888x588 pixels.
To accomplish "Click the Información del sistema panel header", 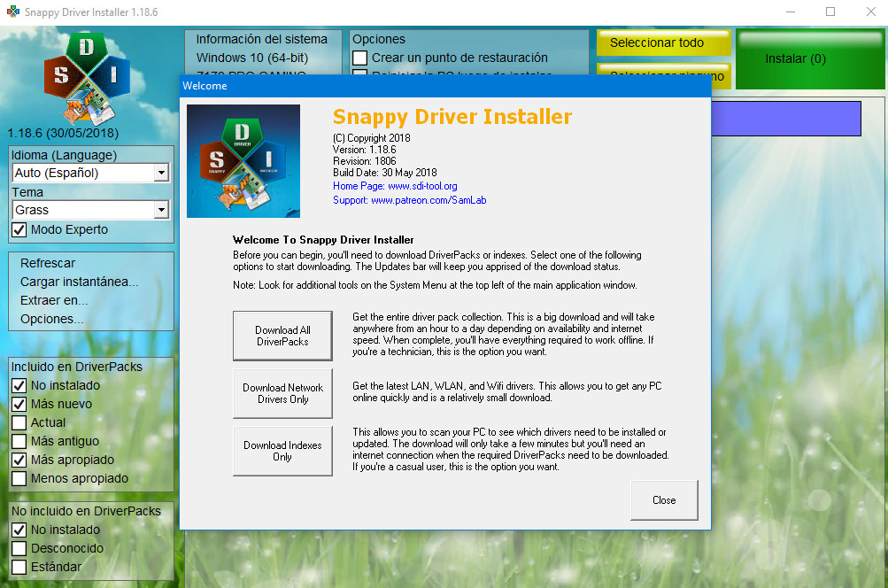I will coord(262,39).
